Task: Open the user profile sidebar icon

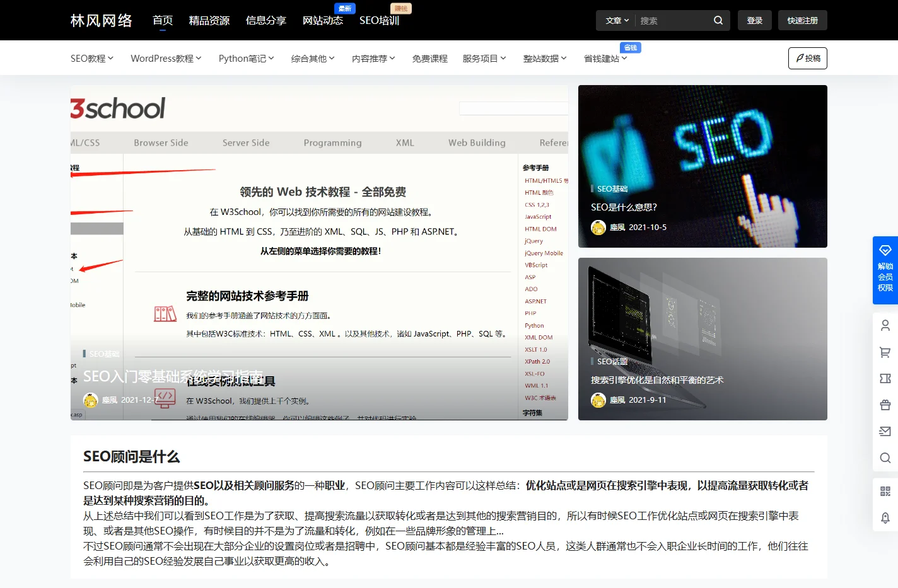Action: [x=885, y=325]
